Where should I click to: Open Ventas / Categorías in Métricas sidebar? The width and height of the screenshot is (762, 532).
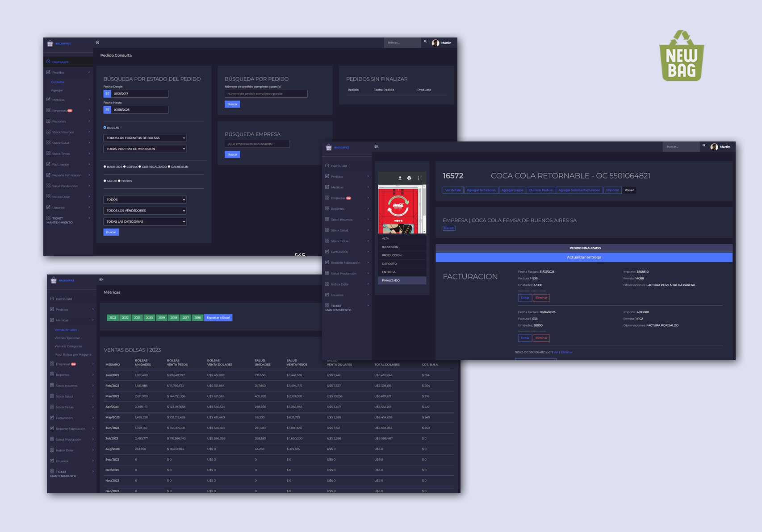(x=68, y=346)
